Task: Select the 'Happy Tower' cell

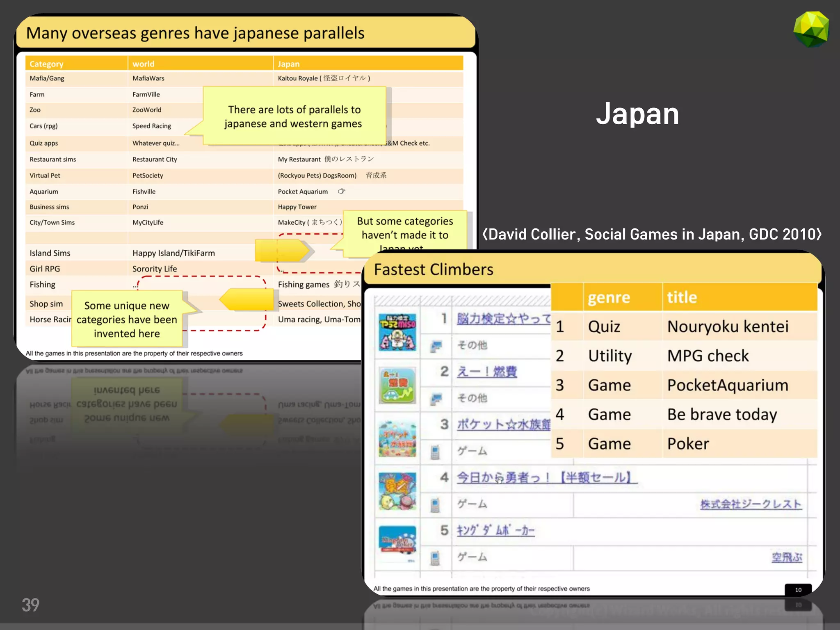Action: click(368, 207)
